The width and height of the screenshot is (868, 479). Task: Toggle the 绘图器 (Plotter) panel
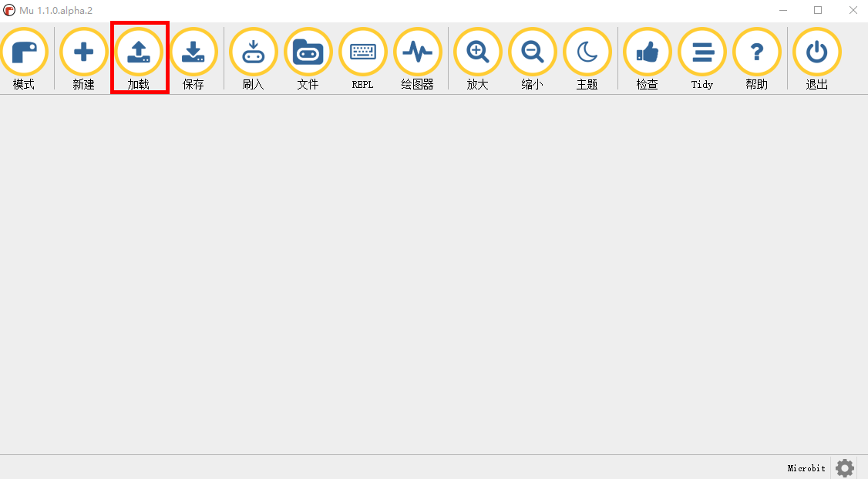tap(417, 58)
